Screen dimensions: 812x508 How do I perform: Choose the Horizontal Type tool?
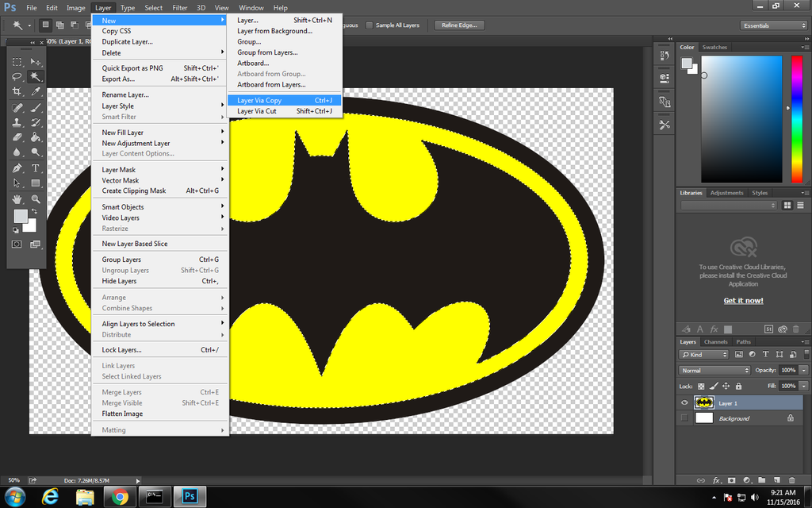(x=36, y=168)
